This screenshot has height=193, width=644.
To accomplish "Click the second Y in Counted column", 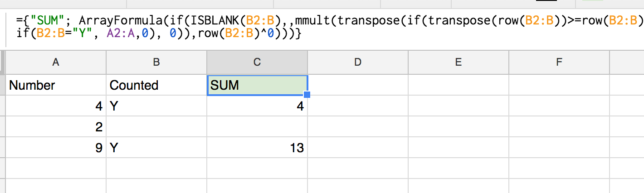I will coord(156,148).
